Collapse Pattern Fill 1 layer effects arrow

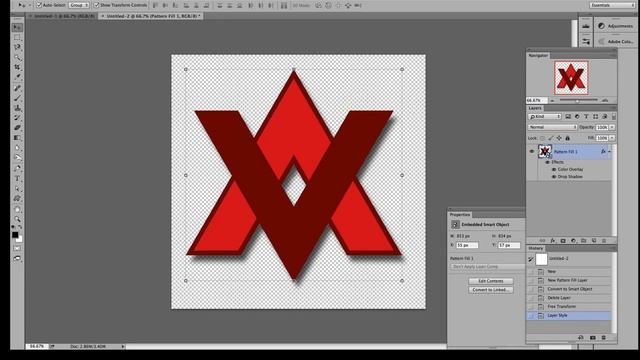[x=609, y=151]
